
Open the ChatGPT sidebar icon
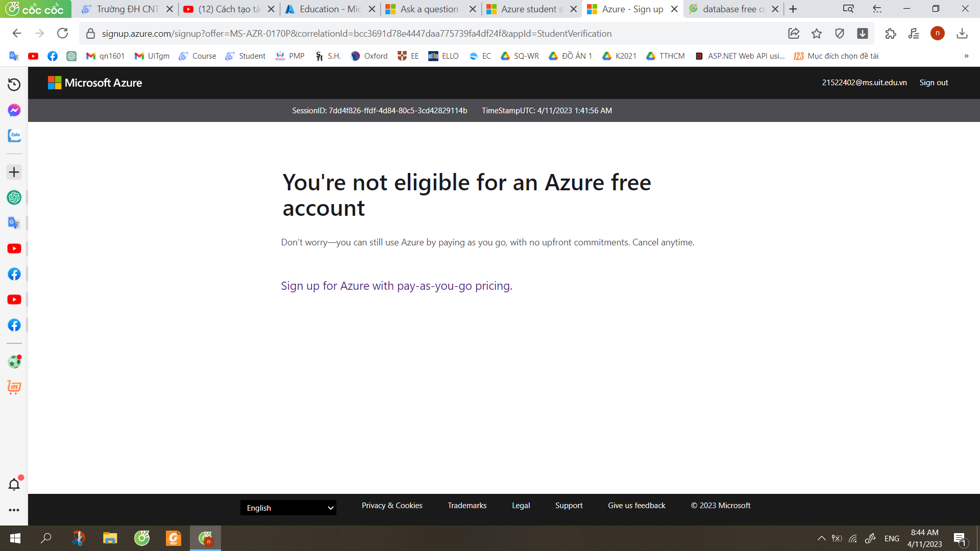(x=14, y=197)
